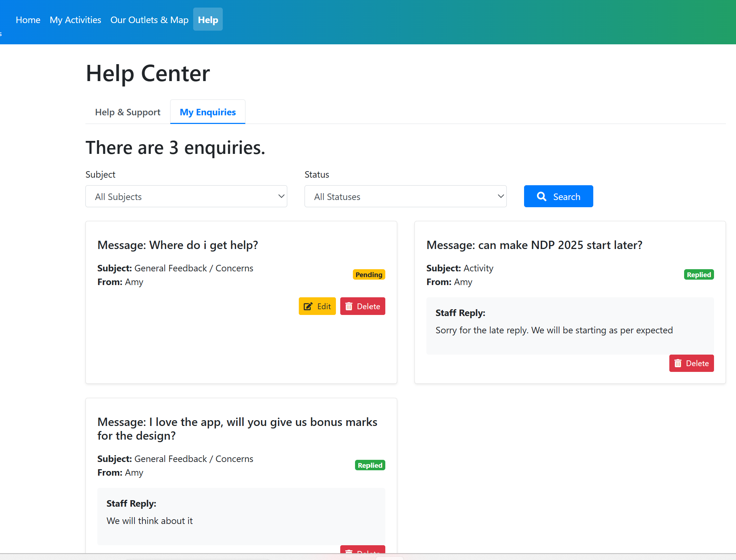Open the All Subjects dropdown
The height and width of the screenshot is (560, 736).
[x=186, y=196]
